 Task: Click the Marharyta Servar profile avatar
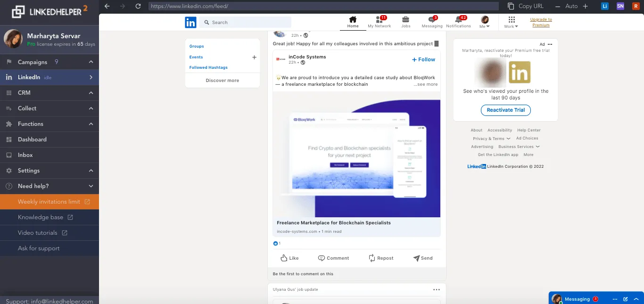[13, 39]
